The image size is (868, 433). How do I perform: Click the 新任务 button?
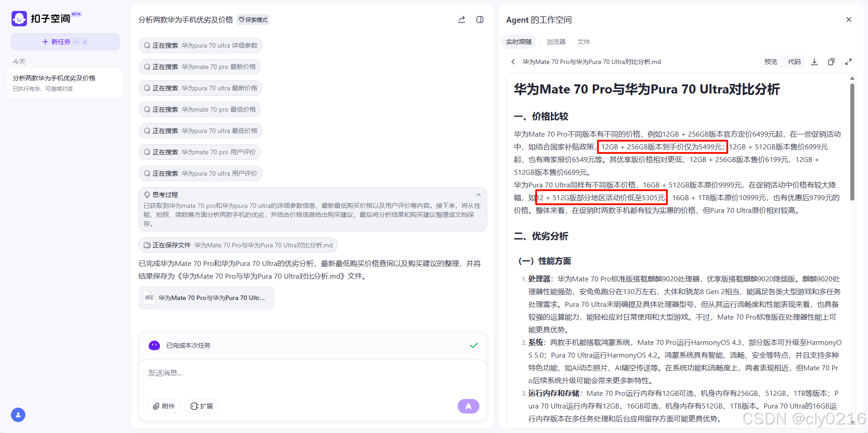pyautogui.click(x=64, y=41)
